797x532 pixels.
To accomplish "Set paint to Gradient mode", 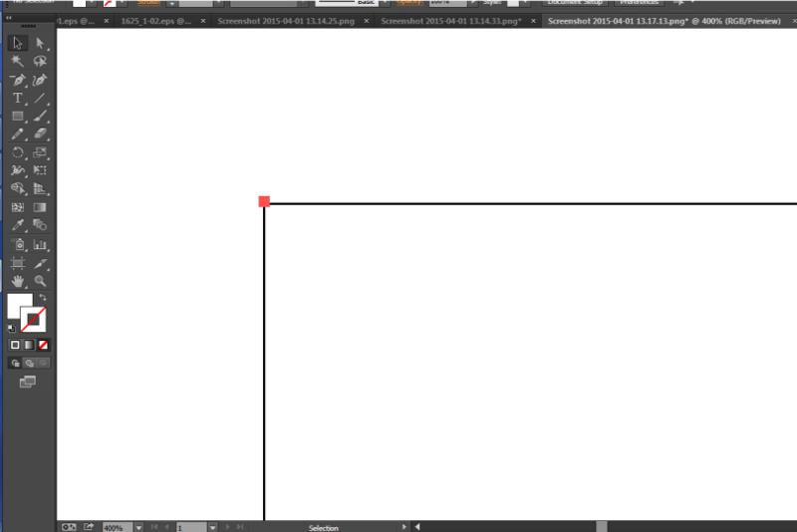I will [29, 345].
